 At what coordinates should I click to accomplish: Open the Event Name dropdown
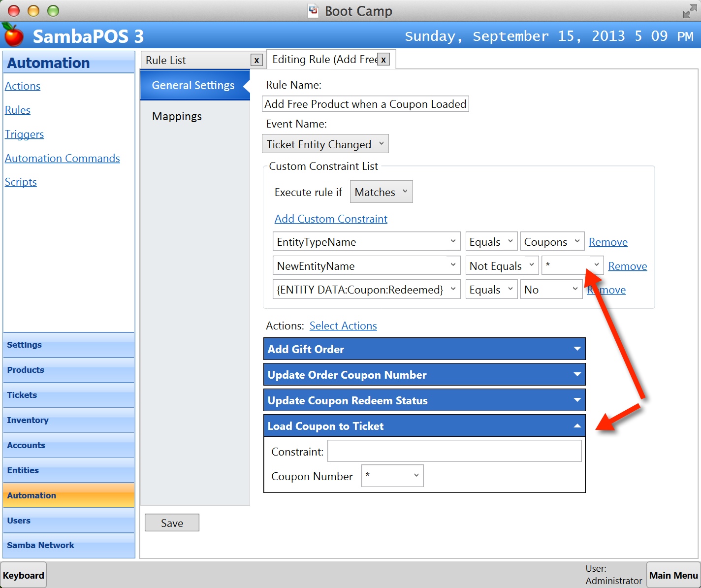point(325,144)
